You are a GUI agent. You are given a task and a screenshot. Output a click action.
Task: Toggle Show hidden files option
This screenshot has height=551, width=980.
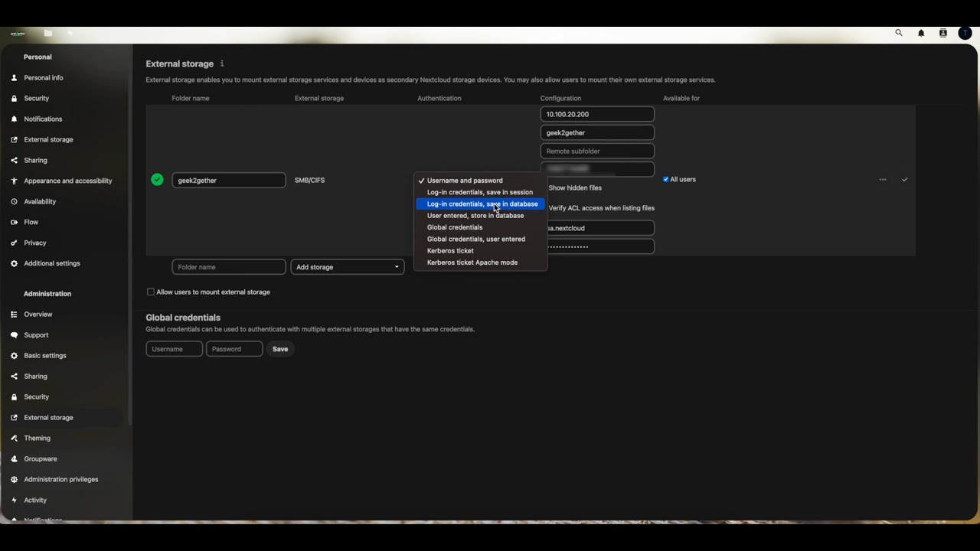click(574, 187)
